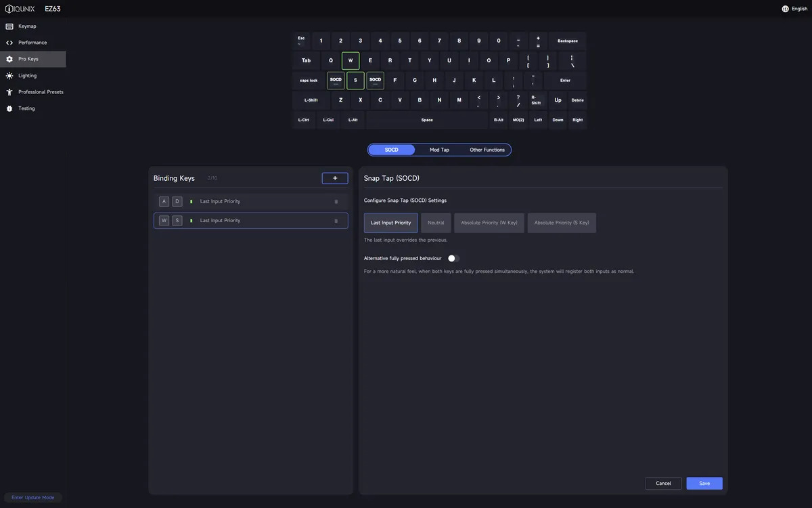The width and height of the screenshot is (812, 508).
Task: Open Lighting via its sun icon
Action: coord(9,76)
